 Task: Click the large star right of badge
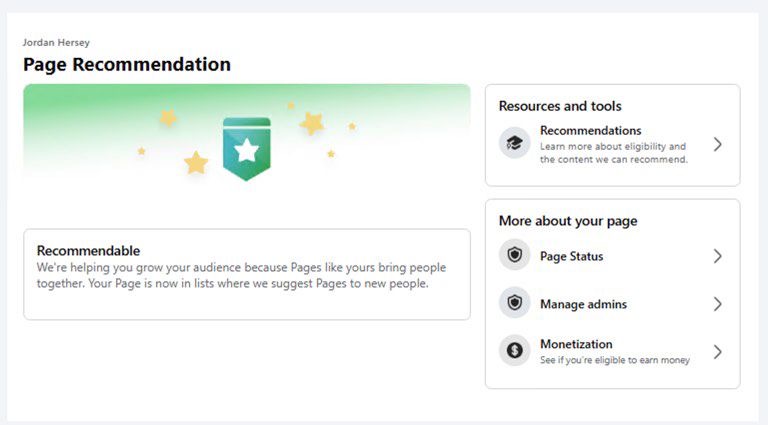tap(312, 123)
